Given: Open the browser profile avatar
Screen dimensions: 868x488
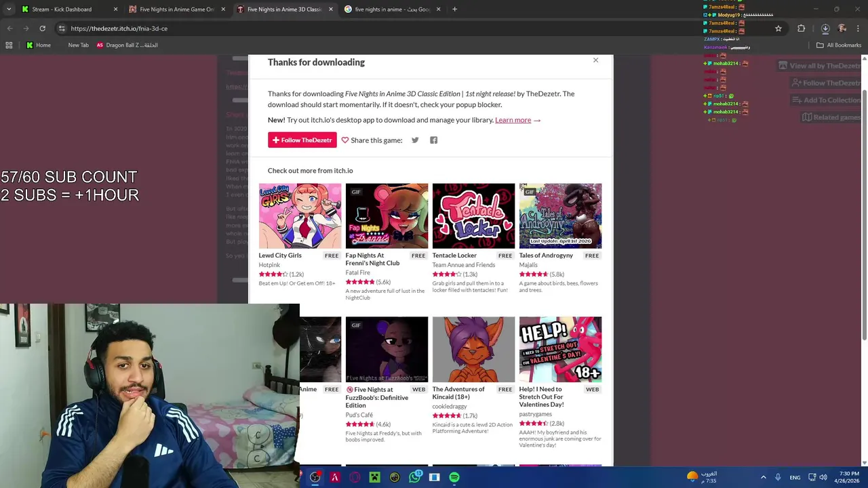Looking at the screenshot, I should pos(842,28).
